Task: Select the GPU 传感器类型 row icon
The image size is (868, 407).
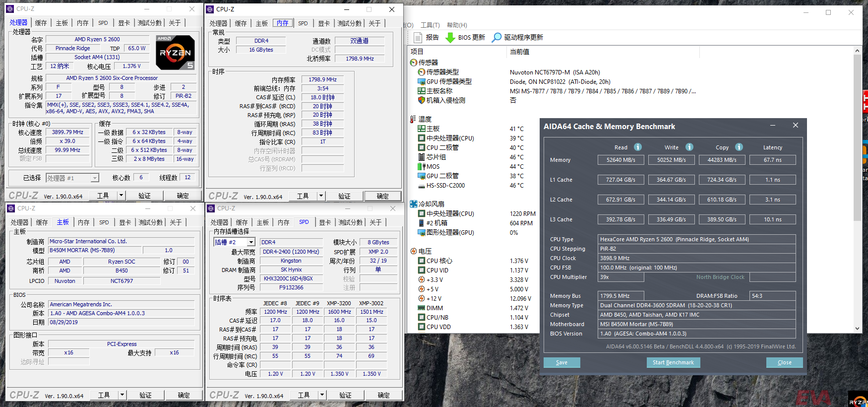Action: point(422,81)
